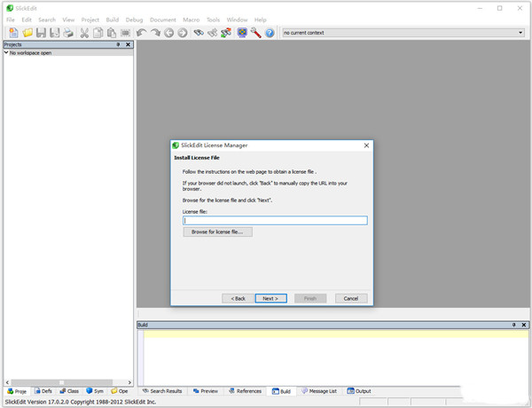Click the Redo arrow icon
The width and height of the screenshot is (532, 408).
pos(155,33)
